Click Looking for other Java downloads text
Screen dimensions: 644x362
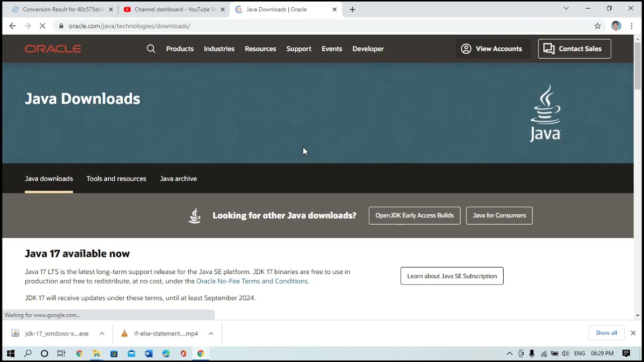[x=284, y=216]
